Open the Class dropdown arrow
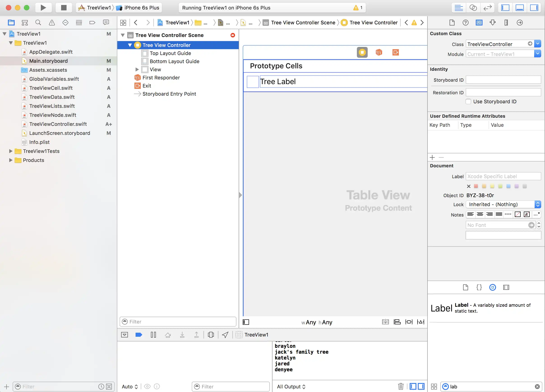This screenshot has height=392, width=545. pyautogui.click(x=538, y=44)
